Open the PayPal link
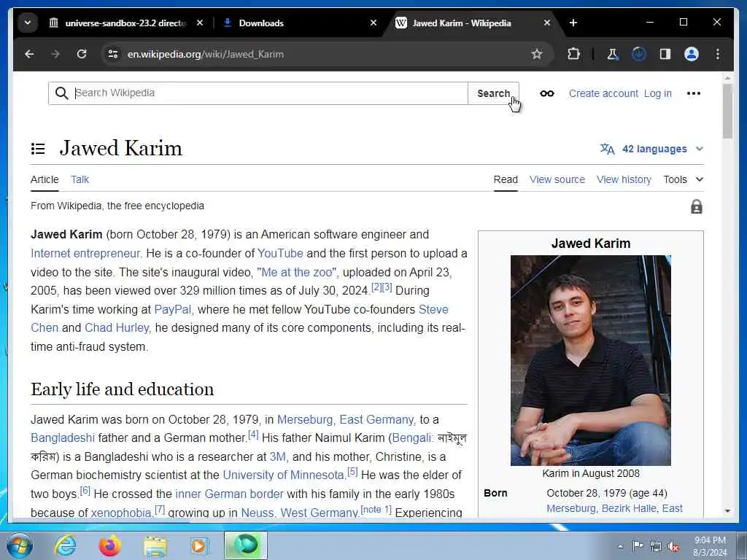 [172, 309]
